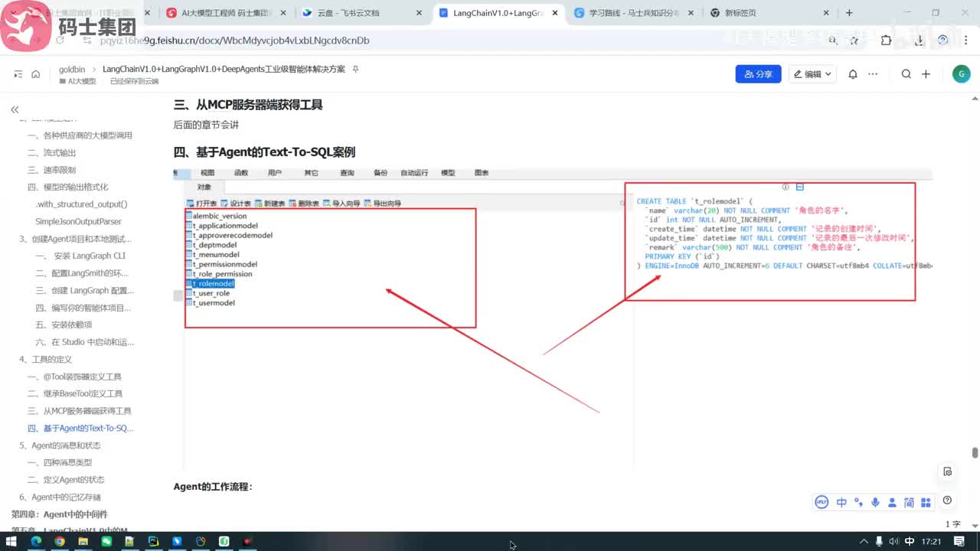The height and width of the screenshot is (551, 980).
Task: Click the embedded Navicat screenshot image
Action: [x=553, y=318]
